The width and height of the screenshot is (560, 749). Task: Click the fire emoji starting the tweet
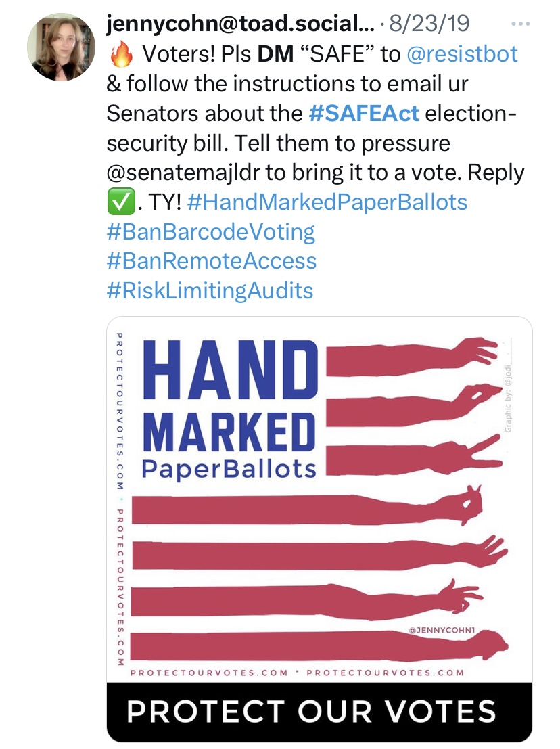[x=122, y=54]
